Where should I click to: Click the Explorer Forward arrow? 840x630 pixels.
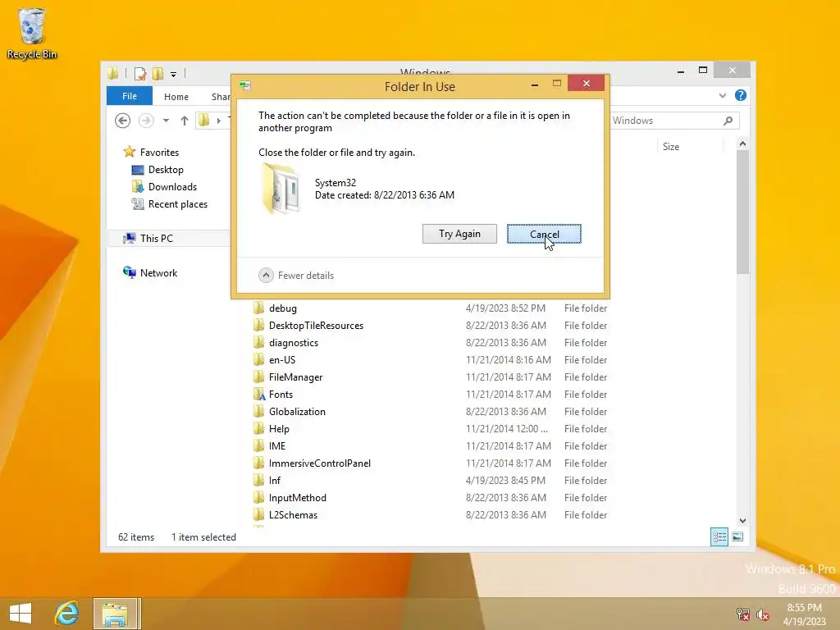click(x=146, y=121)
